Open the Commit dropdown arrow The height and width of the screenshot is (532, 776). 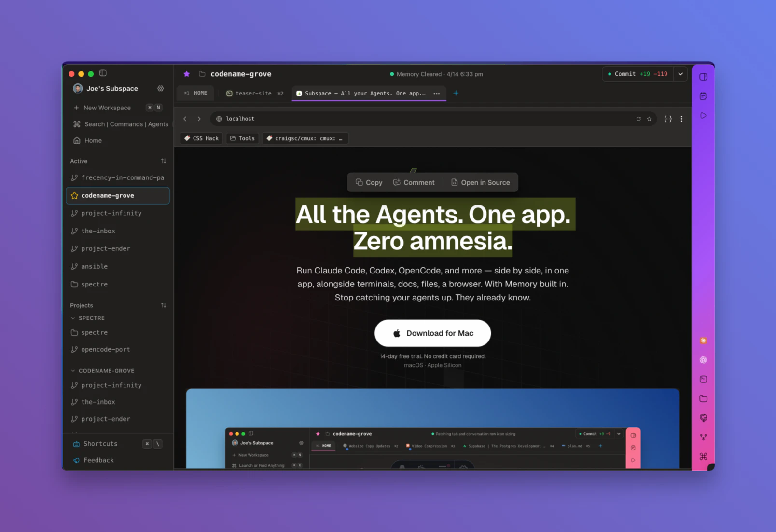(x=680, y=74)
